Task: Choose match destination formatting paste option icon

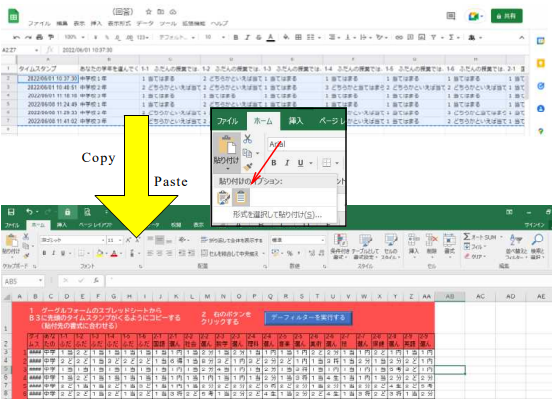Action: pyautogui.click(x=241, y=197)
